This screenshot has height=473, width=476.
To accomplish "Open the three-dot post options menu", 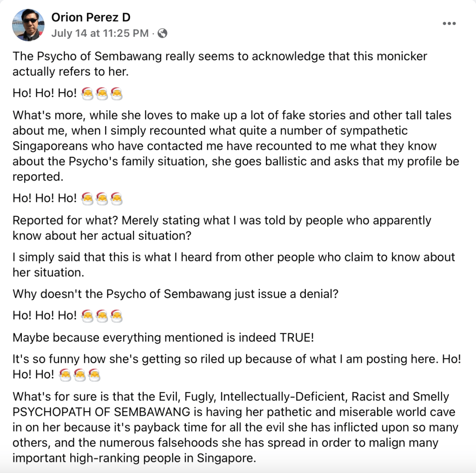I will 449,24.
